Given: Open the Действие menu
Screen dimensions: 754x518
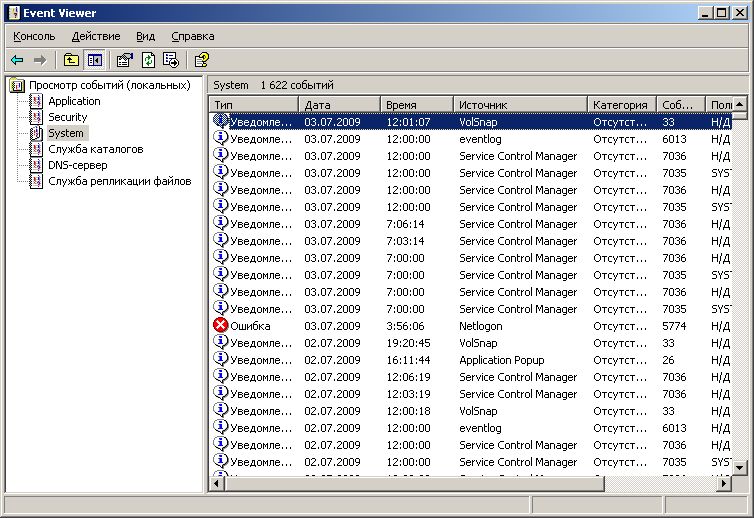Looking at the screenshot, I should pos(96,37).
